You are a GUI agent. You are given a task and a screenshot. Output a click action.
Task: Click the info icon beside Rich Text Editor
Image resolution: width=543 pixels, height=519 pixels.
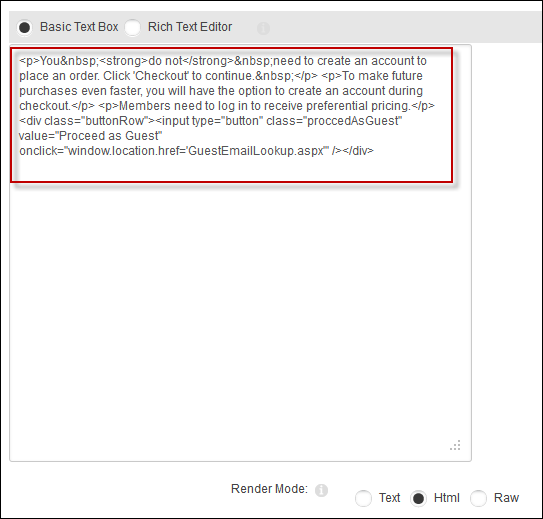(x=263, y=28)
